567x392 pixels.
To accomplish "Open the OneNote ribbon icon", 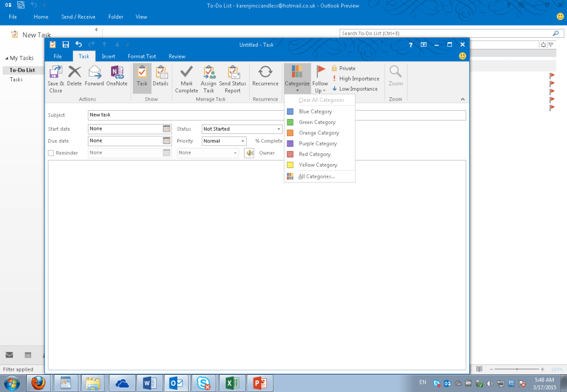I will click(x=117, y=73).
